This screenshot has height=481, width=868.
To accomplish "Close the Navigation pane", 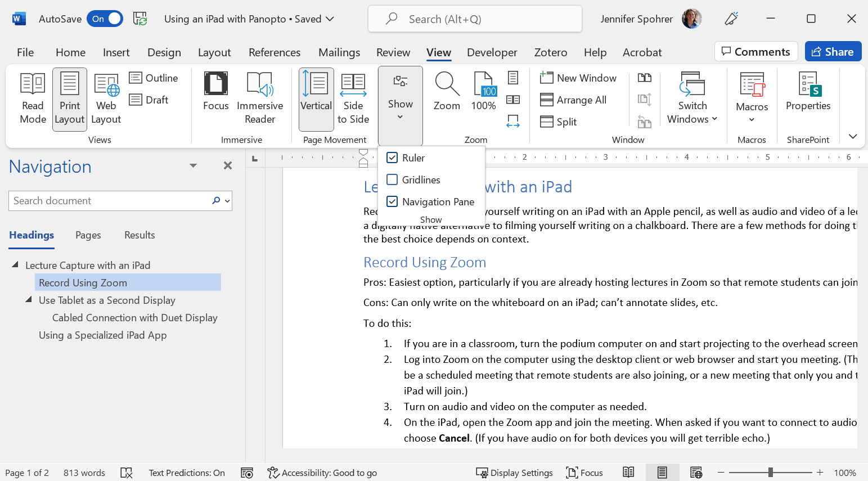I will (228, 165).
